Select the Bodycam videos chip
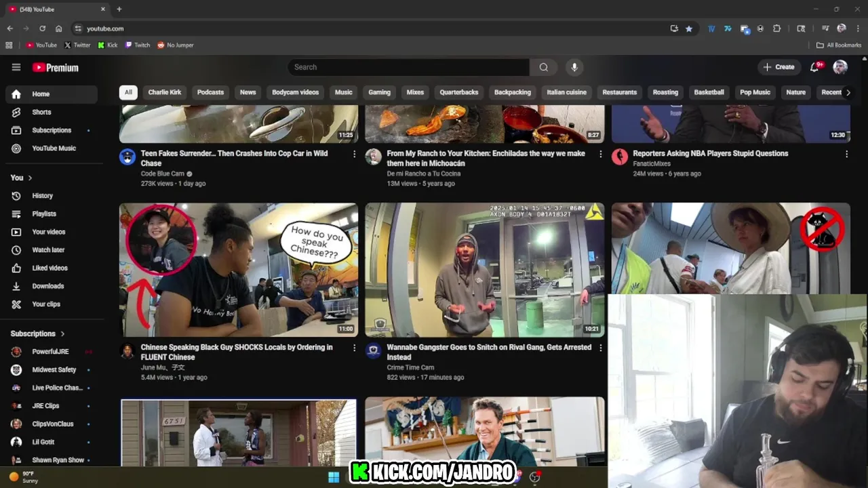Screen dimensions: 868x488 (295, 92)
